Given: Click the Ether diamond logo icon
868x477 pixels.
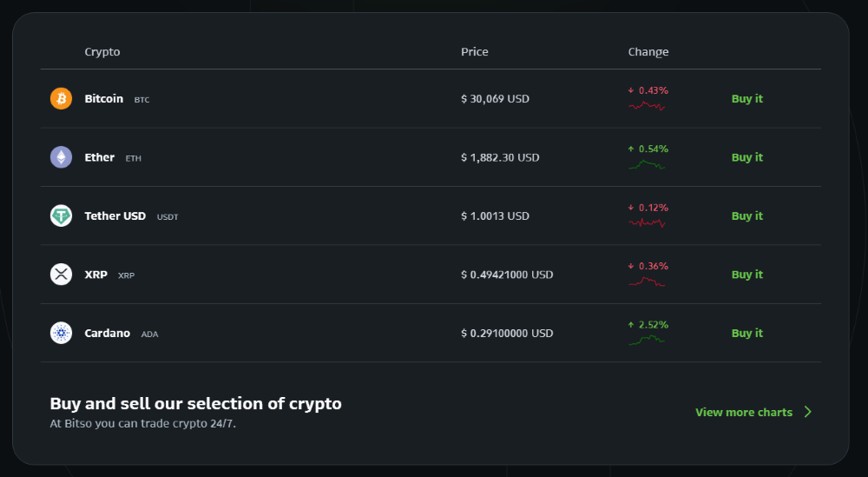Looking at the screenshot, I should coord(61,157).
